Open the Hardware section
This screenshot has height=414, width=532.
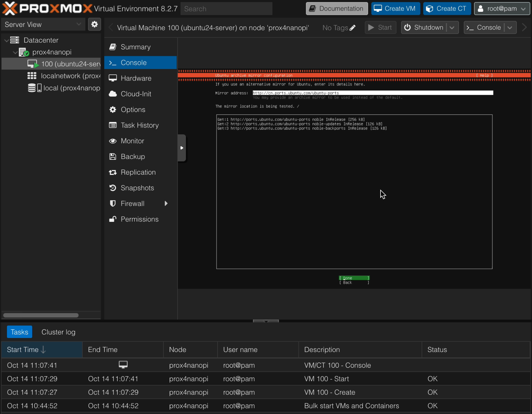136,78
